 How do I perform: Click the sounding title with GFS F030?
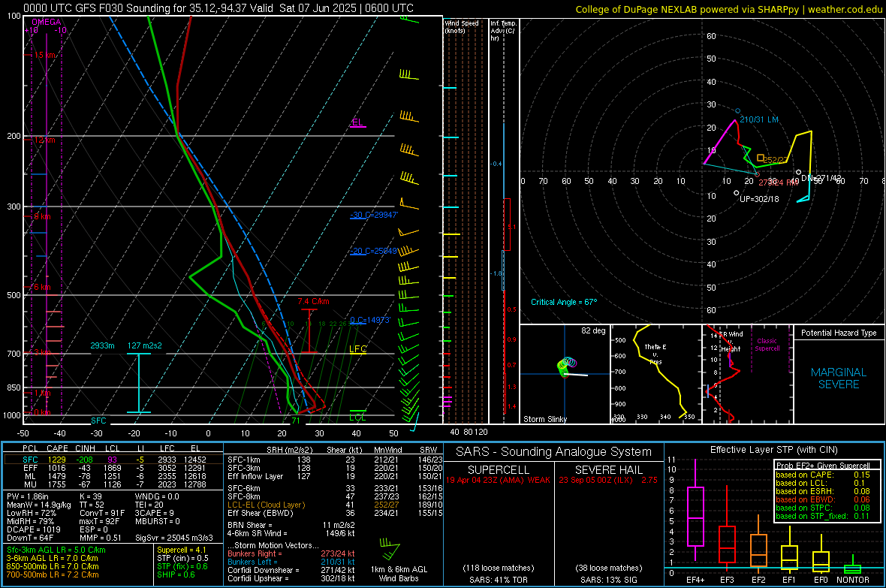[x=218, y=8]
